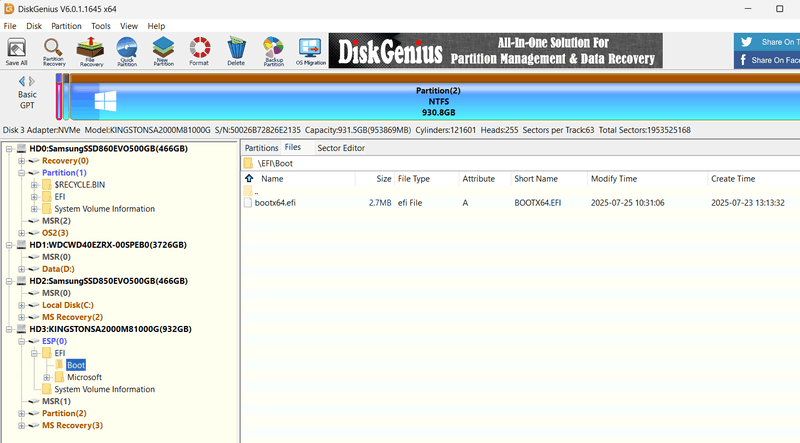This screenshot has height=443, width=800.
Task: Click the 2.7MB size cell
Action: tap(380, 203)
